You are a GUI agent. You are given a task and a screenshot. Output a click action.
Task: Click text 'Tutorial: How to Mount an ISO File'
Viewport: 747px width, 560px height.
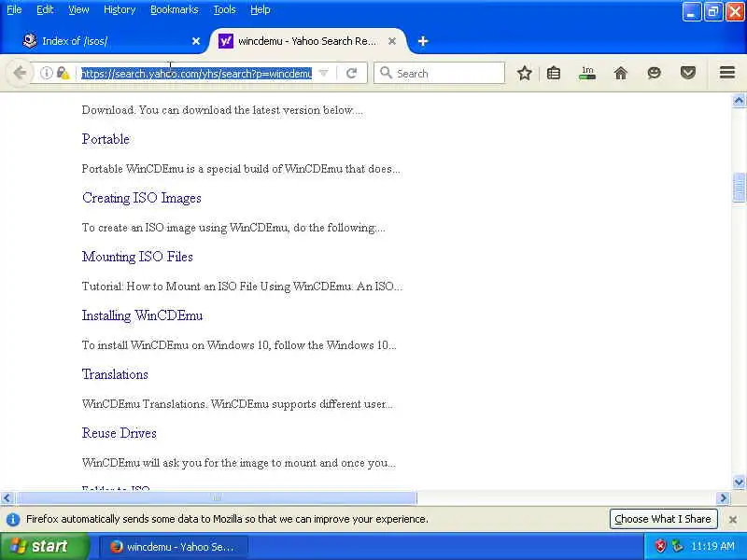(x=170, y=287)
